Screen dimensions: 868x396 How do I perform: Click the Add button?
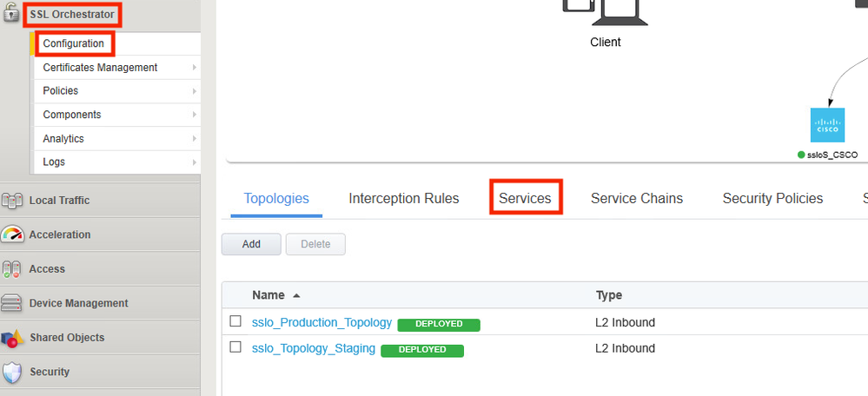tap(251, 244)
